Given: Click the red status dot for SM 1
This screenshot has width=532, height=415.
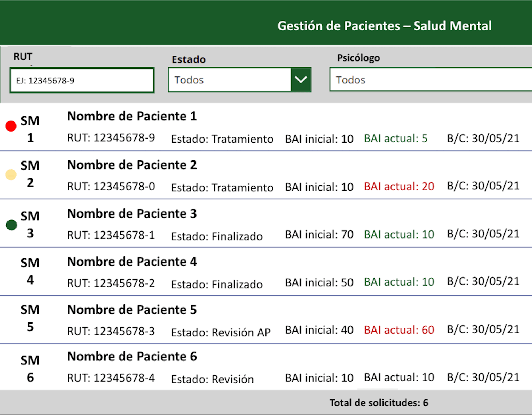Looking at the screenshot, I should tap(11, 126).
